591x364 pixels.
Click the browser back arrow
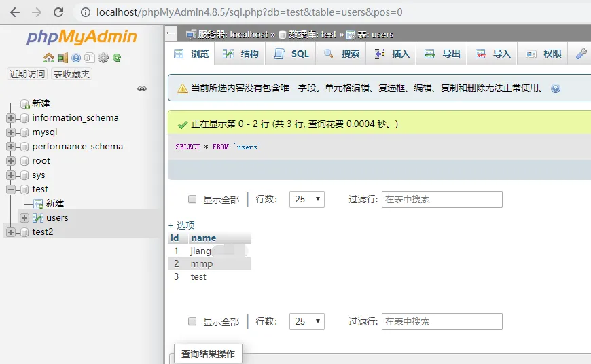(15, 12)
